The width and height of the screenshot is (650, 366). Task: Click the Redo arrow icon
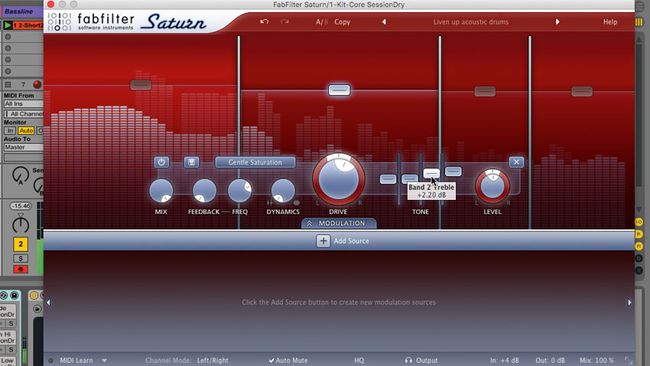pos(285,22)
